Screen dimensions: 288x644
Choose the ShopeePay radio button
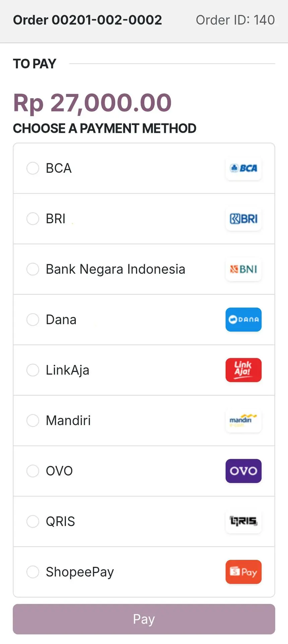tap(33, 572)
